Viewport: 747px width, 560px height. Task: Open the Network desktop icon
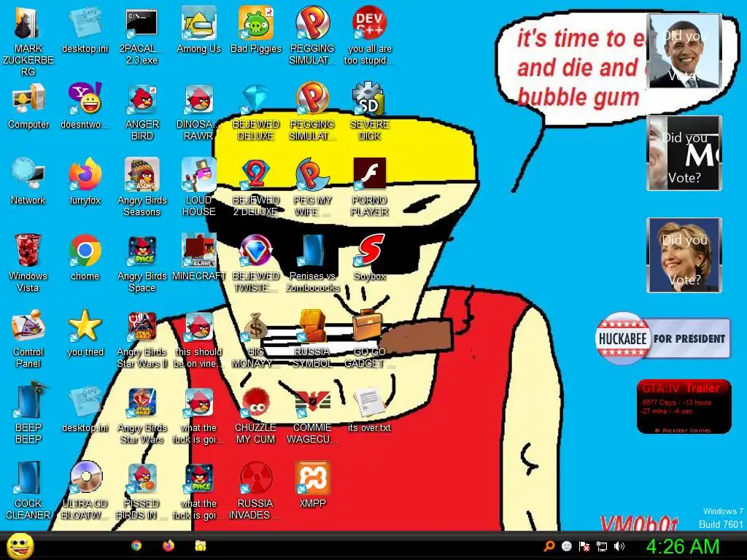(x=28, y=175)
